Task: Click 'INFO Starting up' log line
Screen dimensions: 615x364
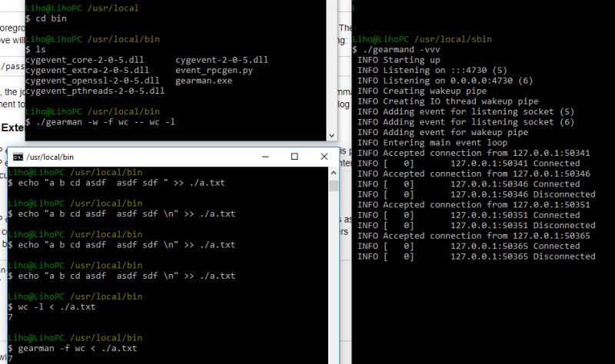Action: pyautogui.click(x=398, y=60)
